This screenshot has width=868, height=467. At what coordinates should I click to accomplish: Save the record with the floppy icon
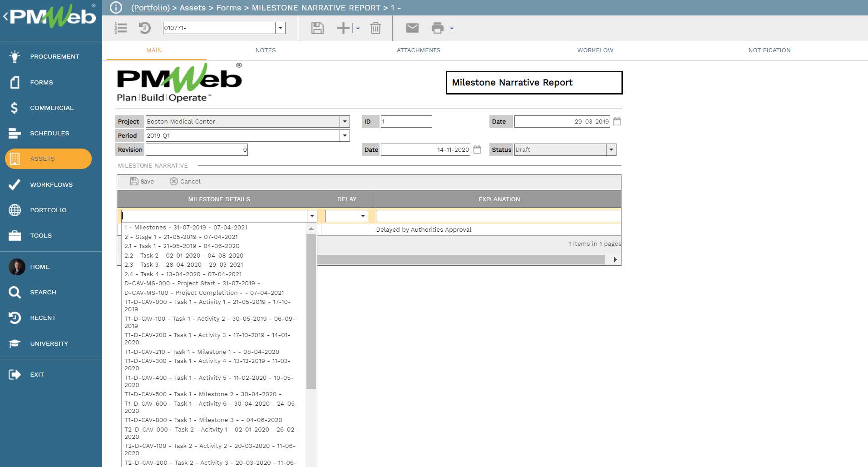pyautogui.click(x=317, y=28)
